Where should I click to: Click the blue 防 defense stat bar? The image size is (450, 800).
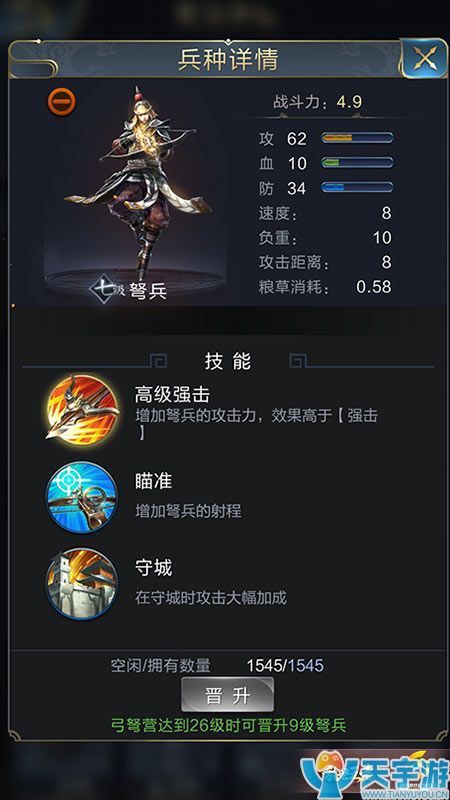(x=357, y=187)
